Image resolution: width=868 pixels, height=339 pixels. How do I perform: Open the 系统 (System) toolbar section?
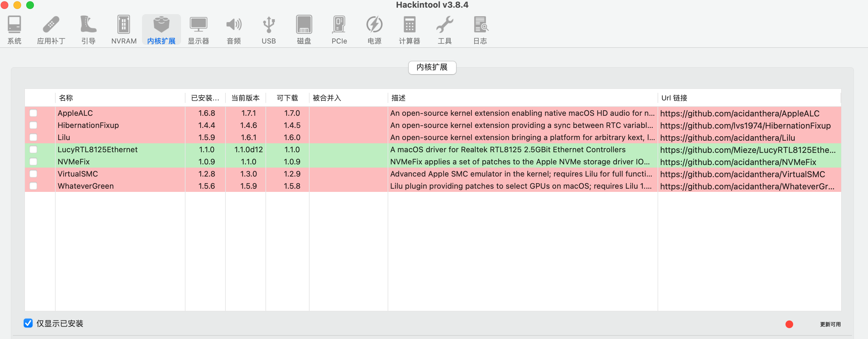[x=14, y=30]
